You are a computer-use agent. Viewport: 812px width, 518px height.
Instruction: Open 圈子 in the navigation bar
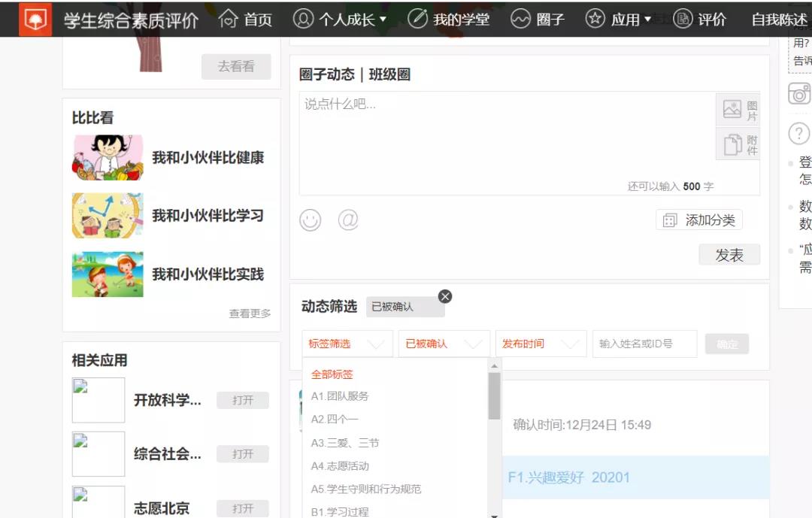pyautogui.click(x=550, y=20)
